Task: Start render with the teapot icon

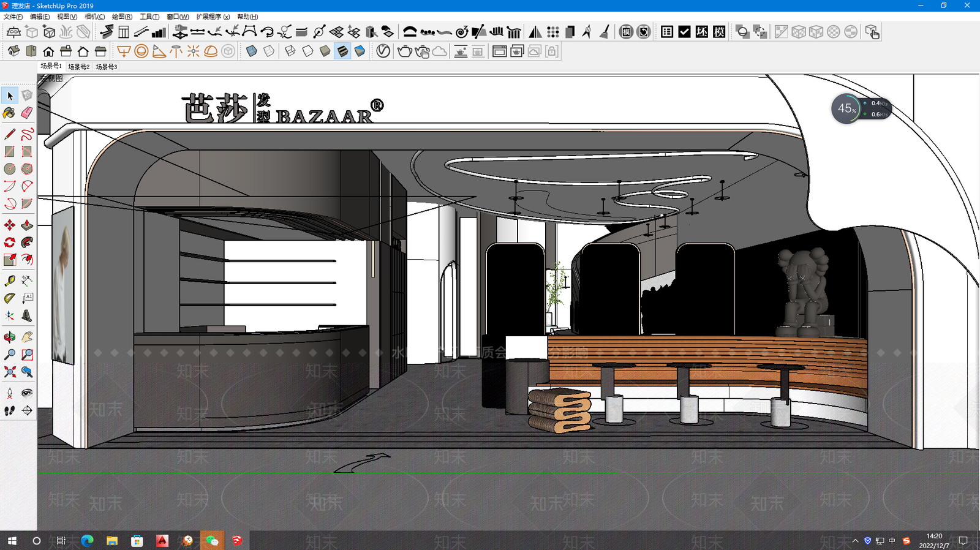Action: click(404, 51)
